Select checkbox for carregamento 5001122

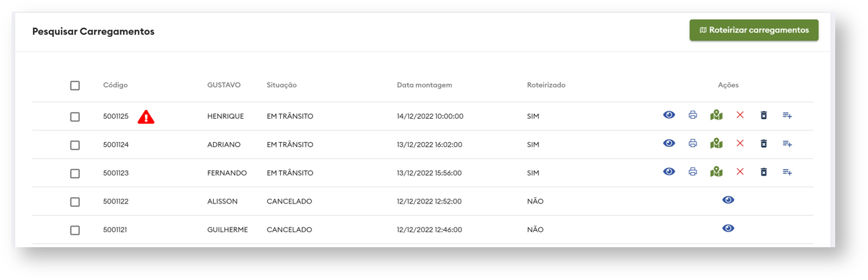click(75, 202)
